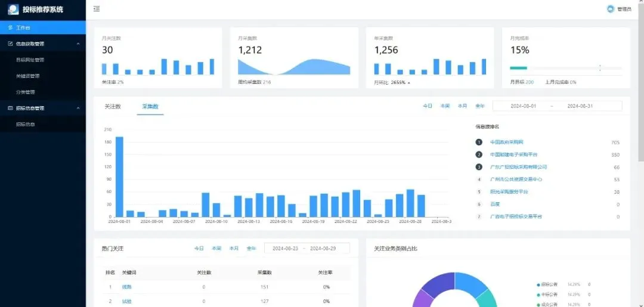Select 本月 filter above bar chart
The width and height of the screenshot is (644, 307).
tap(463, 106)
